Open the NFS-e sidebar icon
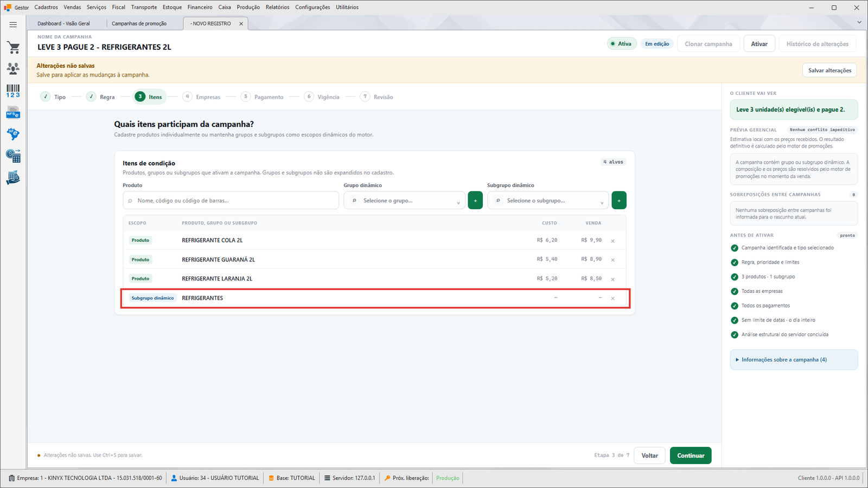 pyautogui.click(x=14, y=113)
